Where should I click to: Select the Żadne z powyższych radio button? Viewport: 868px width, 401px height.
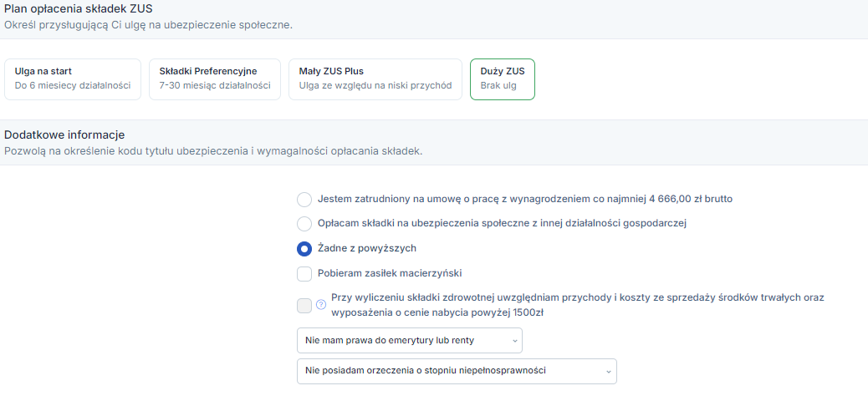[x=304, y=249]
